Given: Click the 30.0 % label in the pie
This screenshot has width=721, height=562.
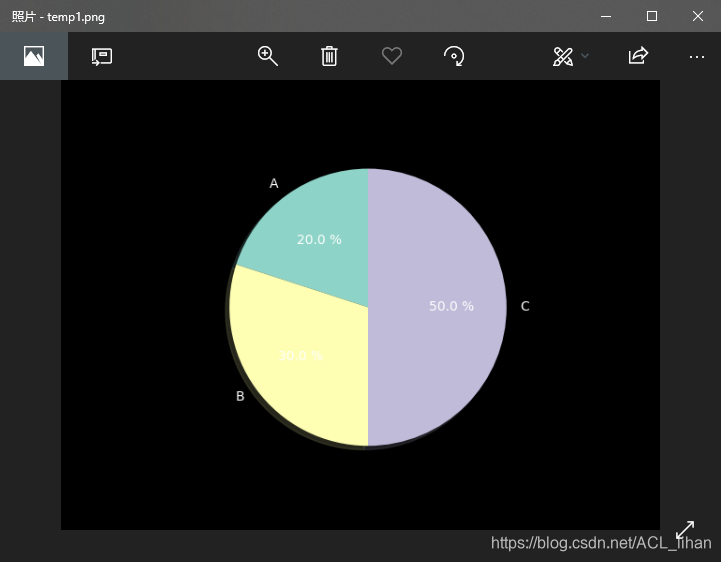Looking at the screenshot, I should [x=301, y=356].
